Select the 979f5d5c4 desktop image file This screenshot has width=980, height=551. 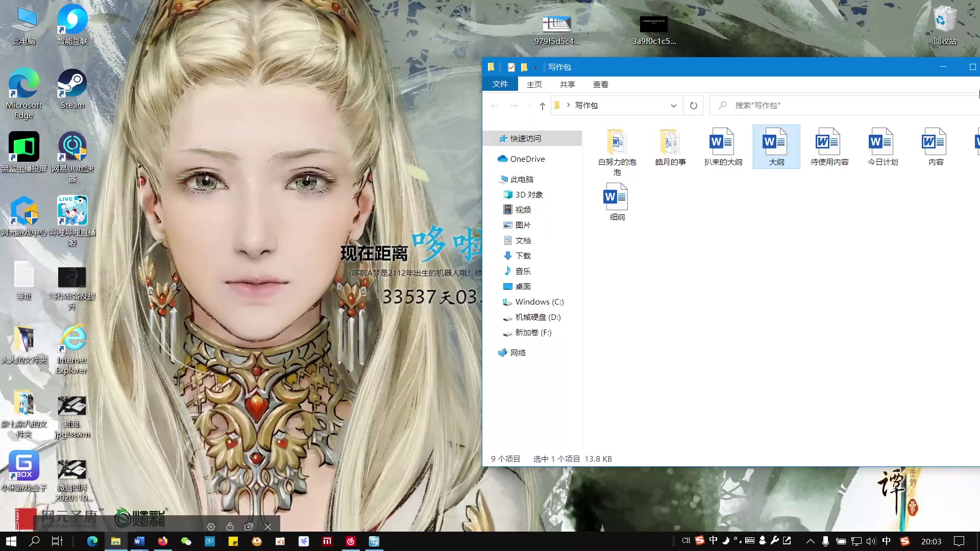click(557, 30)
